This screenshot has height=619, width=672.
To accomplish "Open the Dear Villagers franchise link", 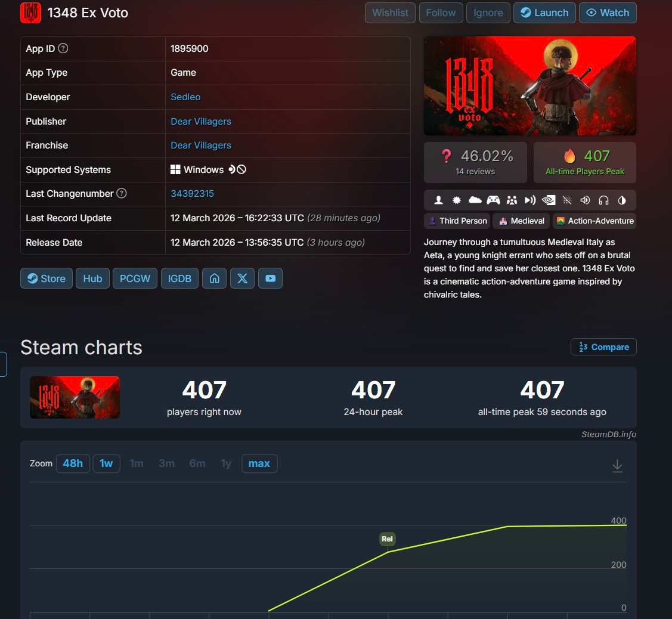I will (201, 146).
